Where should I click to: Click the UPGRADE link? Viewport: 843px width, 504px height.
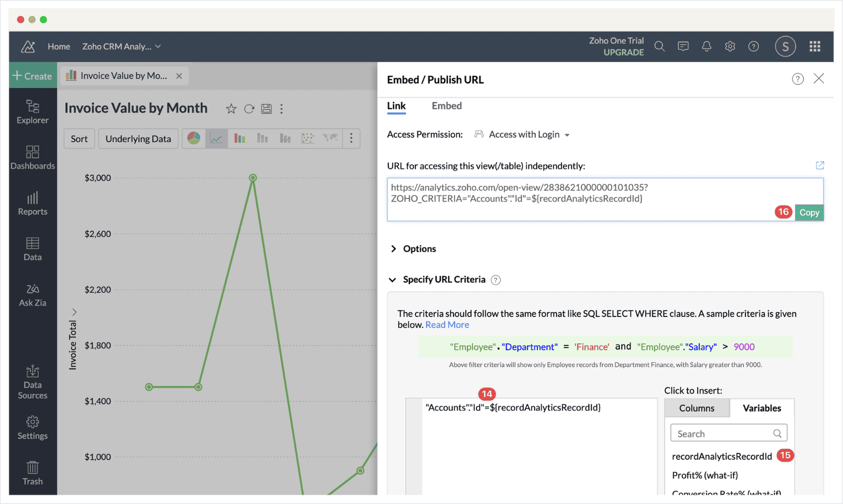(x=624, y=52)
